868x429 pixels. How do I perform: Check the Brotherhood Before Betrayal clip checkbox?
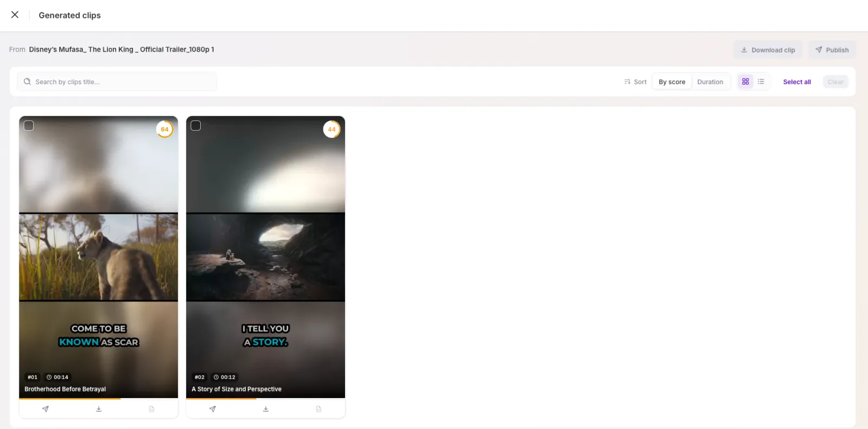coord(29,125)
